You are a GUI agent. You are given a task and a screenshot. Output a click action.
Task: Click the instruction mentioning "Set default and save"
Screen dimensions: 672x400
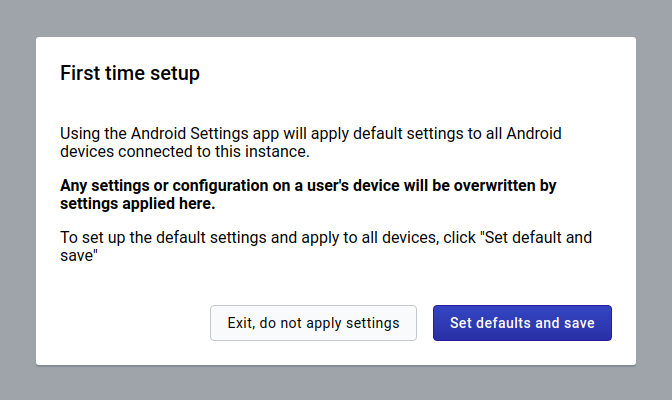[326, 246]
